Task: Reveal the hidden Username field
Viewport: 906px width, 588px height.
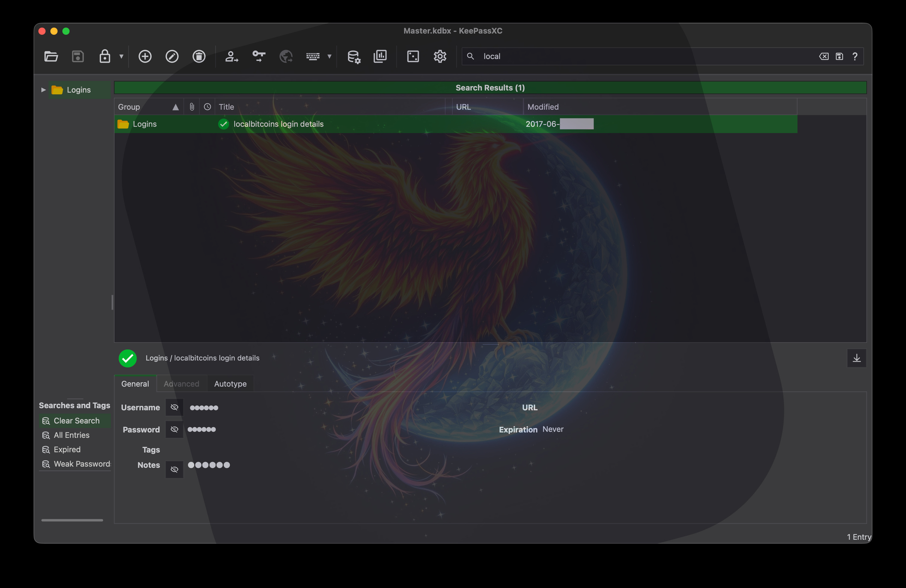Action: tap(174, 407)
